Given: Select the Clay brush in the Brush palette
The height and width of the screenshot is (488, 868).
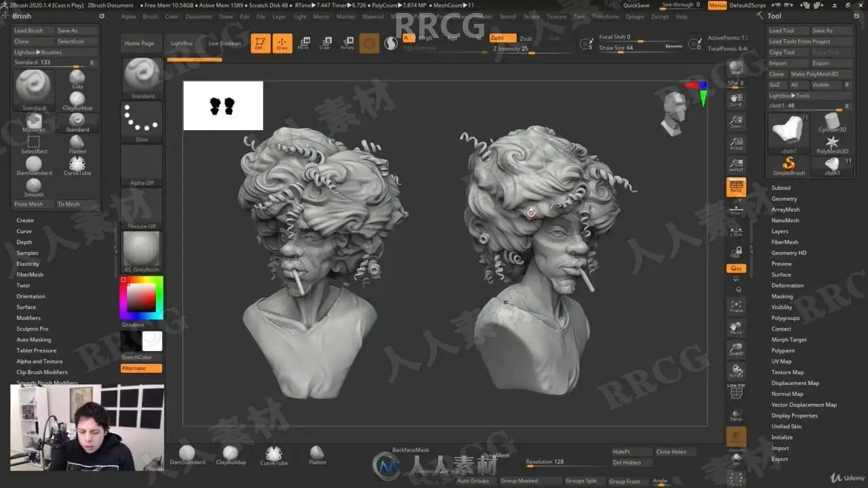Looking at the screenshot, I should tap(77, 79).
